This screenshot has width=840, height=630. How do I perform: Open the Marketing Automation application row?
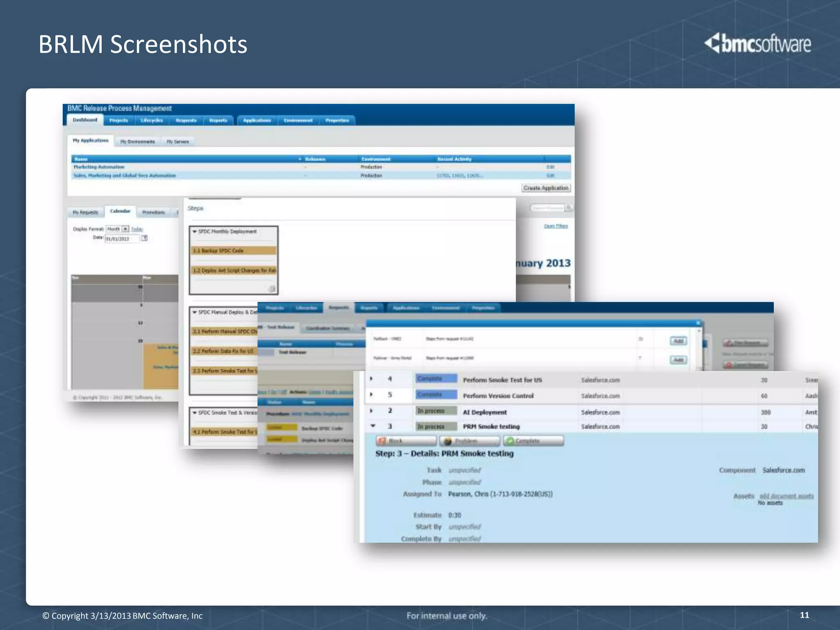tap(321, 167)
